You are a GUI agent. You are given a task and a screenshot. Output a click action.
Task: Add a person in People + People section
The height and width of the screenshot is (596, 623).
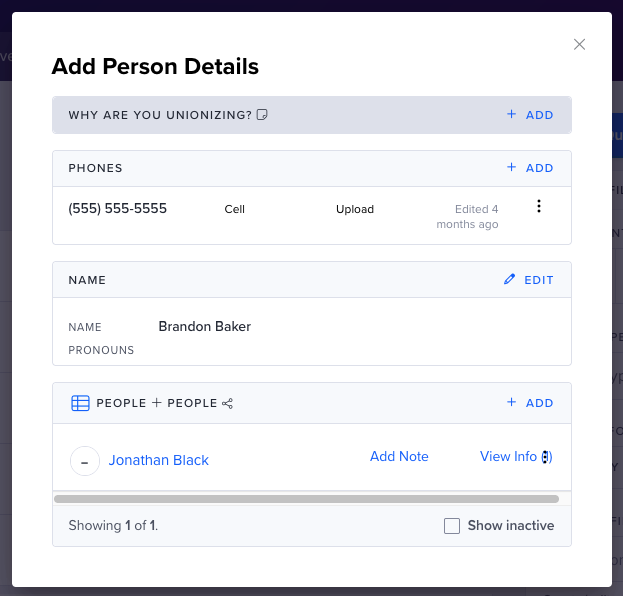[x=530, y=402]
